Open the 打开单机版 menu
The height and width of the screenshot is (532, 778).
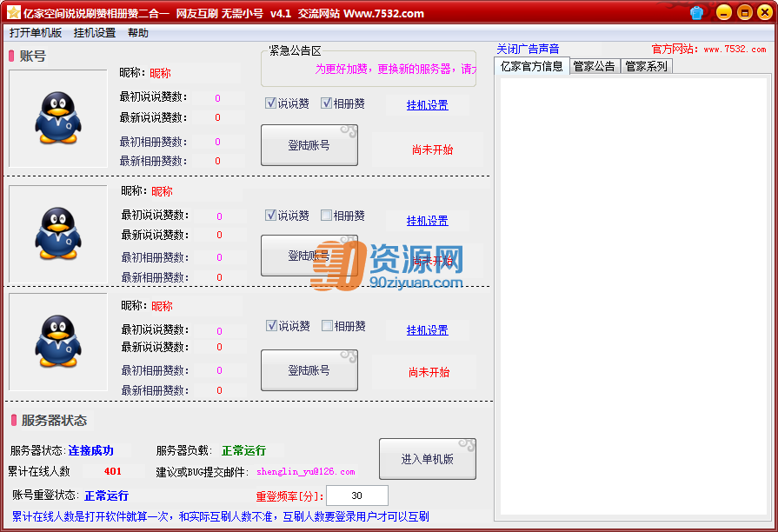36,33
